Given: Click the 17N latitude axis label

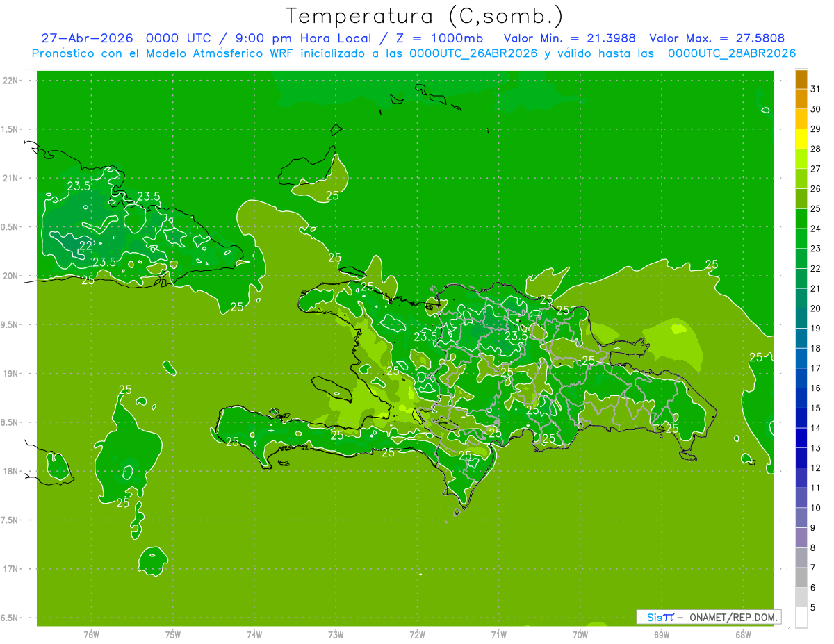Looking at the screenshot, I should point(11,569).
